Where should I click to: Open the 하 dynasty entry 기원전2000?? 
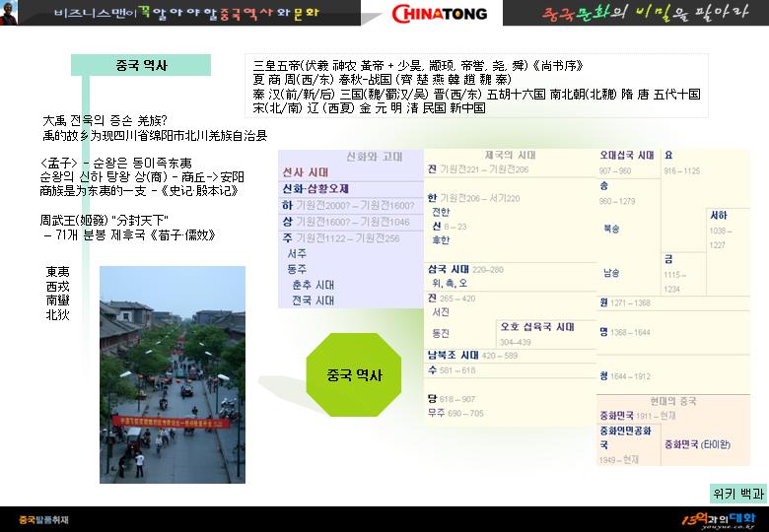(348, 205)
